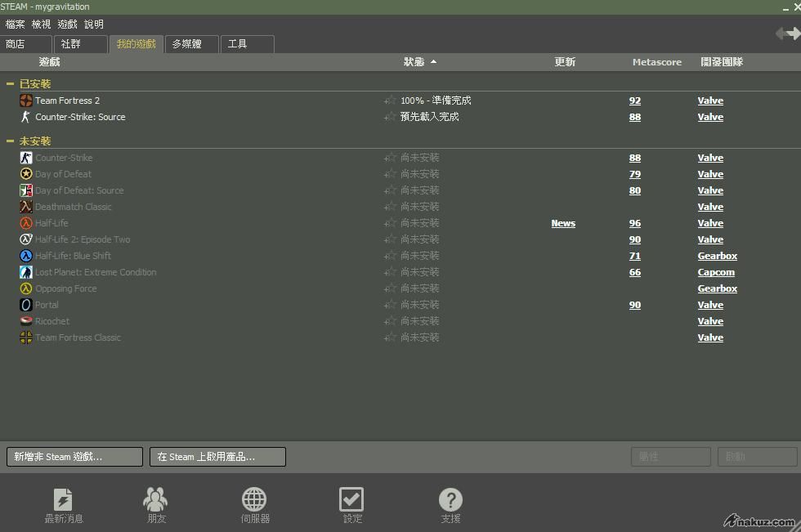The image size is (801, 532).
Task: Toggle favorite star for Portal
Action: point(391,305)
